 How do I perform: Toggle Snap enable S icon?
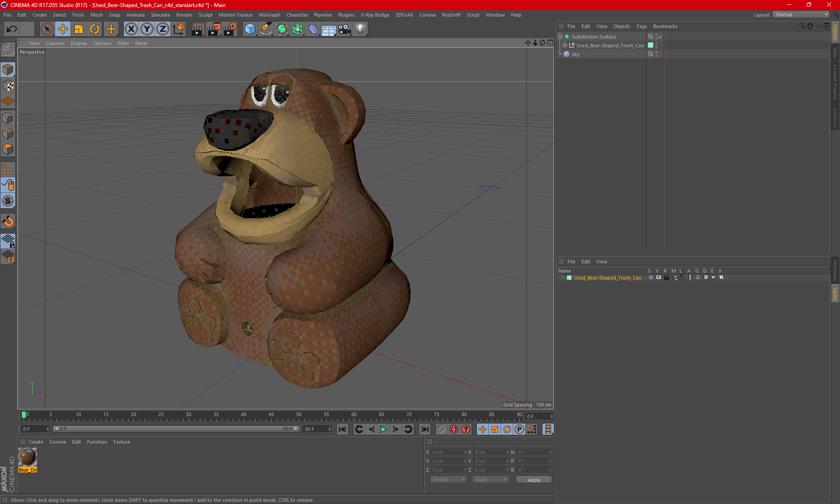click(x=8, y=201)
